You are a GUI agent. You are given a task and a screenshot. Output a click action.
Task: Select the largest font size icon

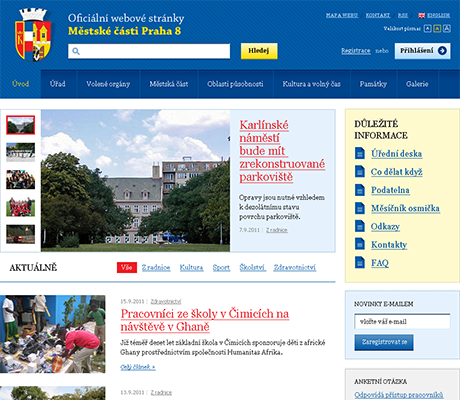(x=447, y=29)
